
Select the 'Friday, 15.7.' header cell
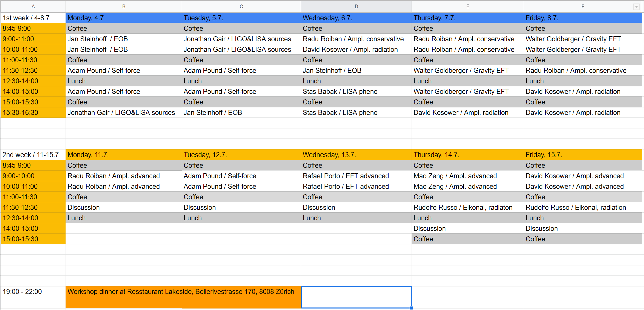pyautogui.click(x=583, y=155)
